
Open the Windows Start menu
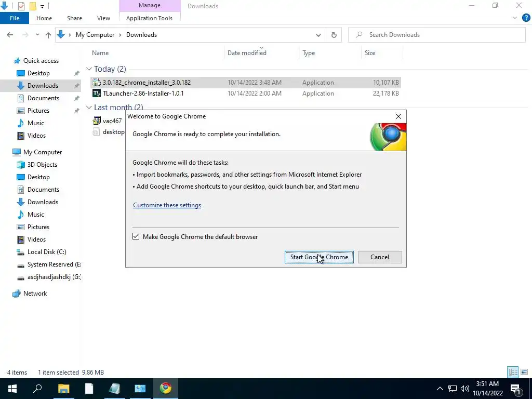pyautogui.click(x=12, y=389)
